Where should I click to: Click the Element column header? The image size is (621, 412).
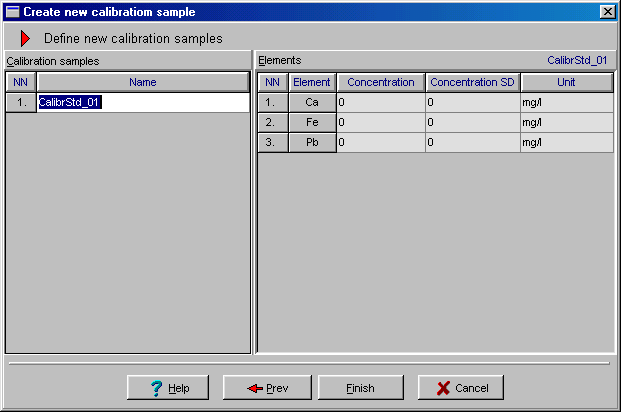[312, 82]
